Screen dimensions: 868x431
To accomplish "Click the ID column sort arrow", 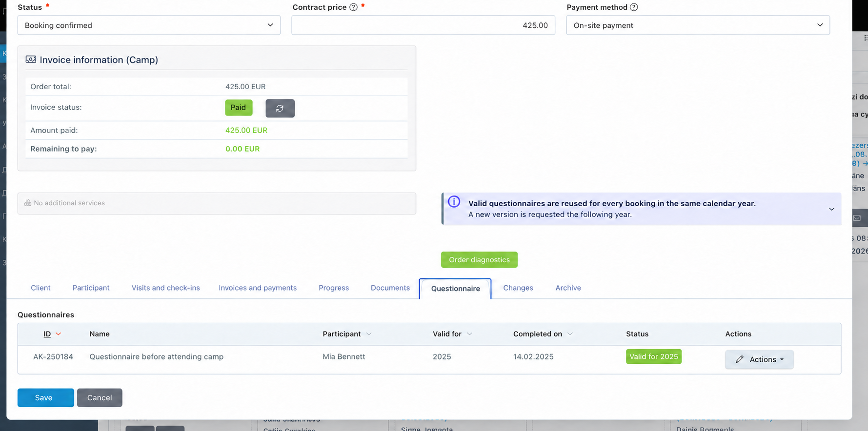I will 59,334.
